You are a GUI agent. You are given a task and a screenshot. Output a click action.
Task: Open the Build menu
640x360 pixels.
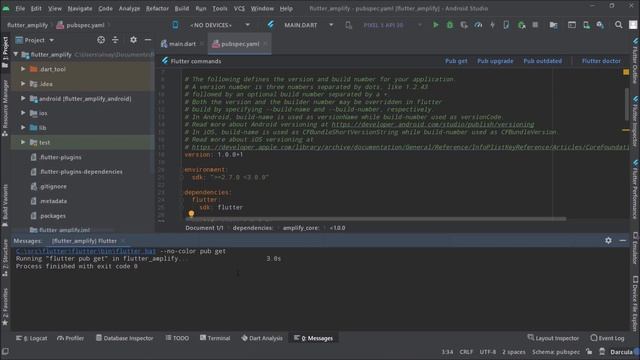click(x=182, y=8)
